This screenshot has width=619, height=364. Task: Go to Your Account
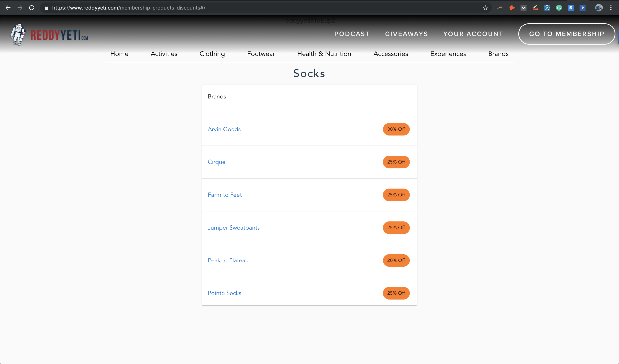[473, 34]
